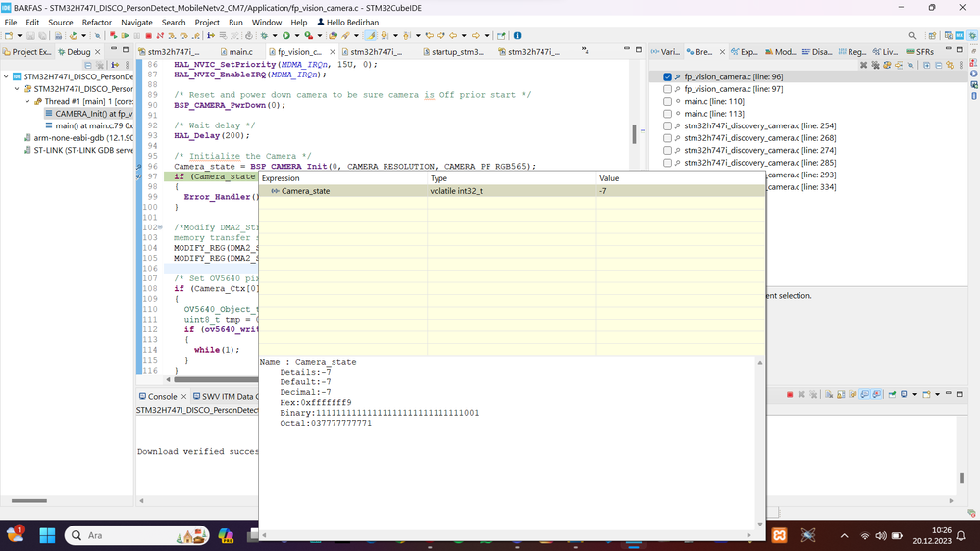The height and width of the screenshot is (551, 980).
Task: Select the SWV ITM Data Console tab
Action: point(224,396)
